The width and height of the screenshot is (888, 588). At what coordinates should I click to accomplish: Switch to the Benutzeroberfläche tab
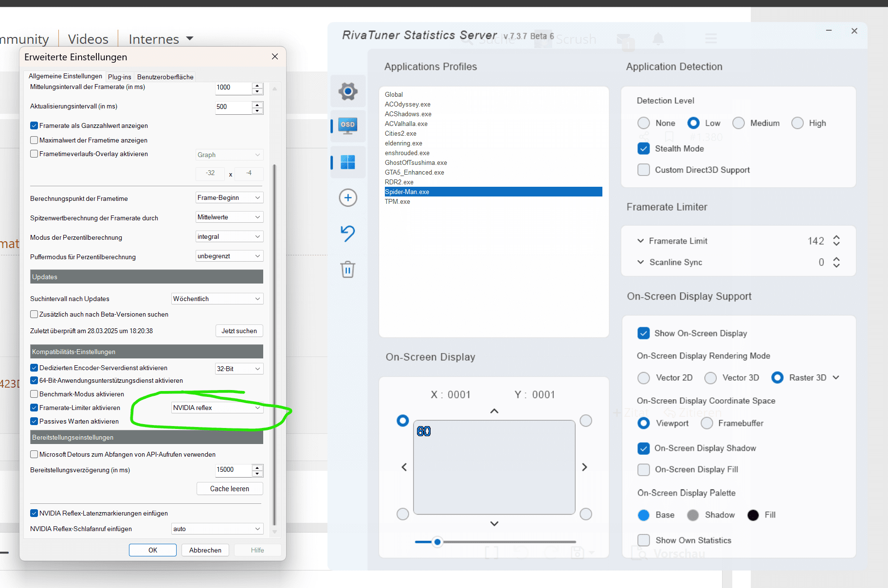[x=165, y=77]
